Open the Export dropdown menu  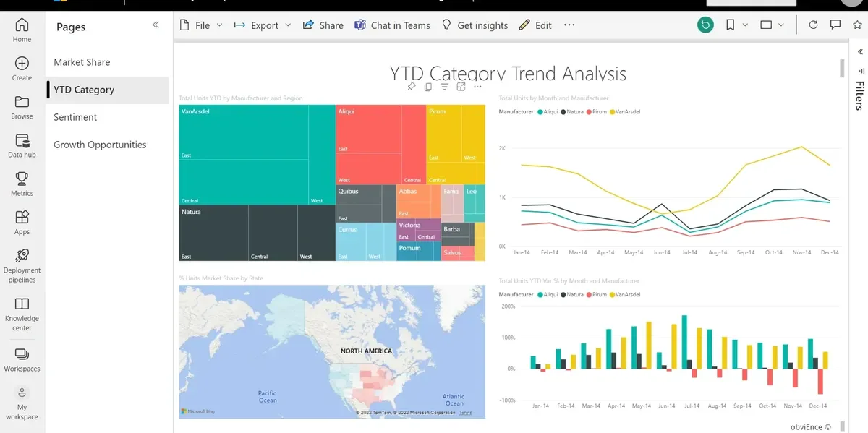click(263, 25)
